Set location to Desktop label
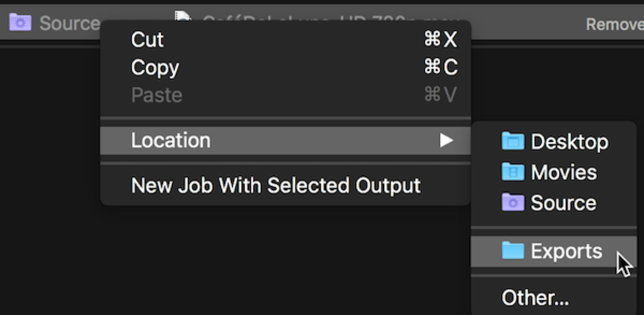The width and height of the screenshot is (644, 315). 569,142
